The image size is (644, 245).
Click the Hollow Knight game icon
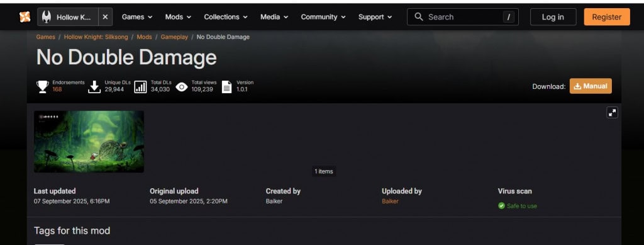coord(47,17)
